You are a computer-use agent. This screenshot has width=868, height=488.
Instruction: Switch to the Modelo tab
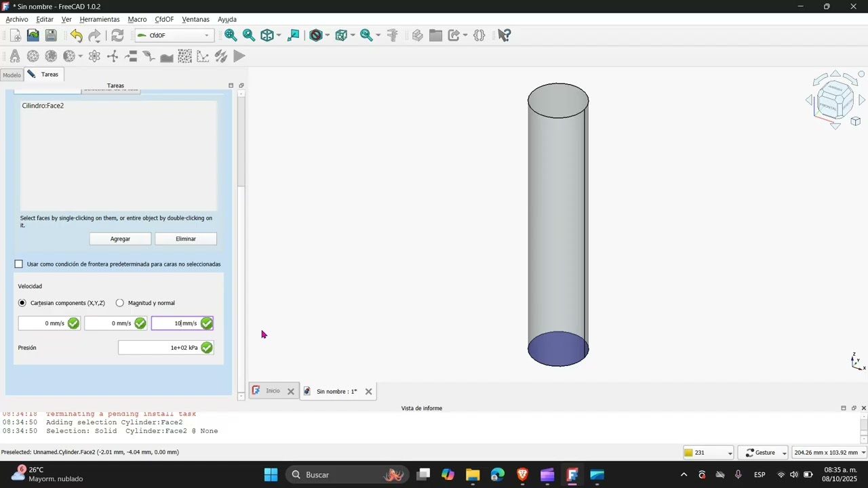click(x=12, y=75)
